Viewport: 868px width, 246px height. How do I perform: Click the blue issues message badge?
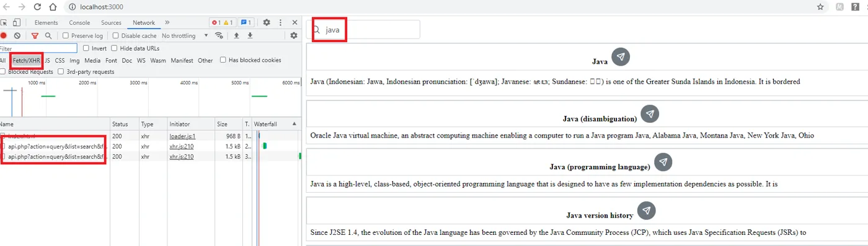pos(246,23)
